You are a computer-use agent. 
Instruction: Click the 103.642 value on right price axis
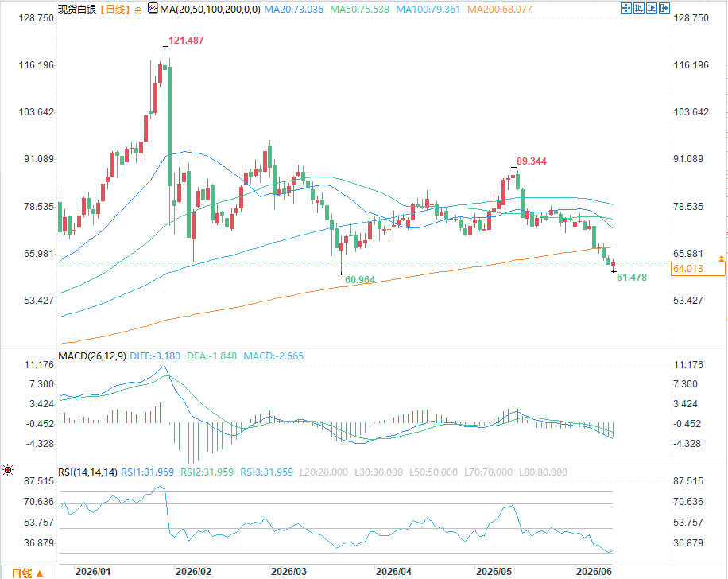point(691,112)
